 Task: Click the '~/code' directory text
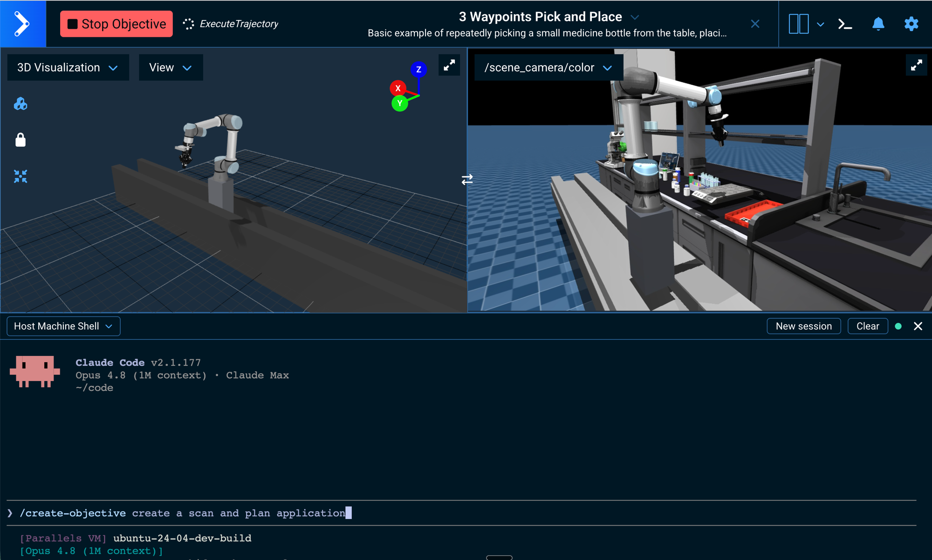[94, 388]
